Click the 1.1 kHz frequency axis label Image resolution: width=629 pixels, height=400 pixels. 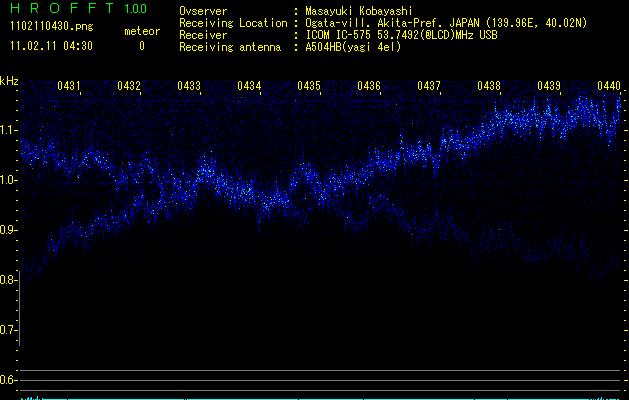[x=8, y=130]
